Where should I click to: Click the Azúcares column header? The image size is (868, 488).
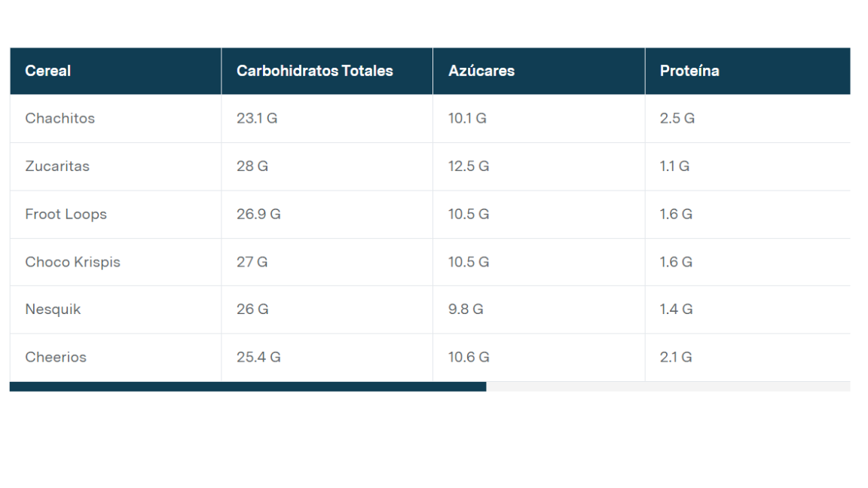(x=481, y=71)
